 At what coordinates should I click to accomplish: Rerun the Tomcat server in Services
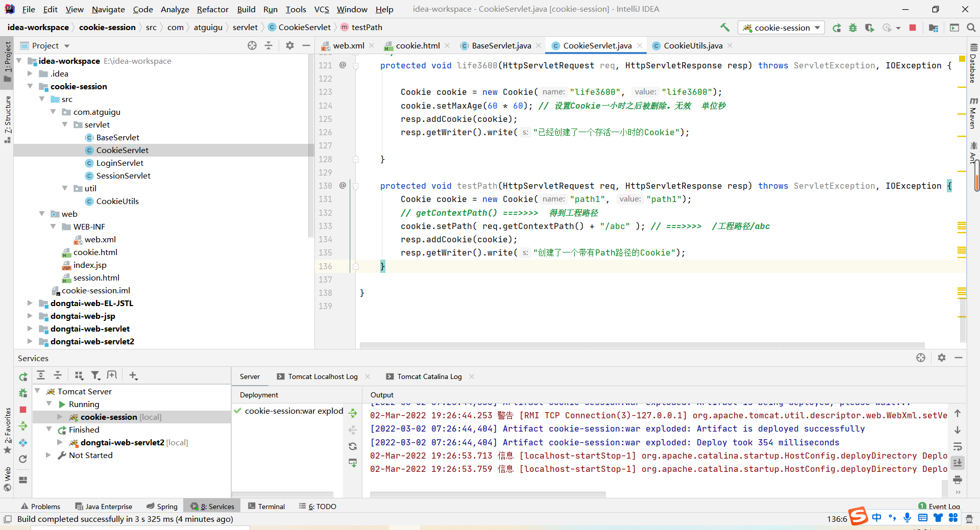[23, 377]
